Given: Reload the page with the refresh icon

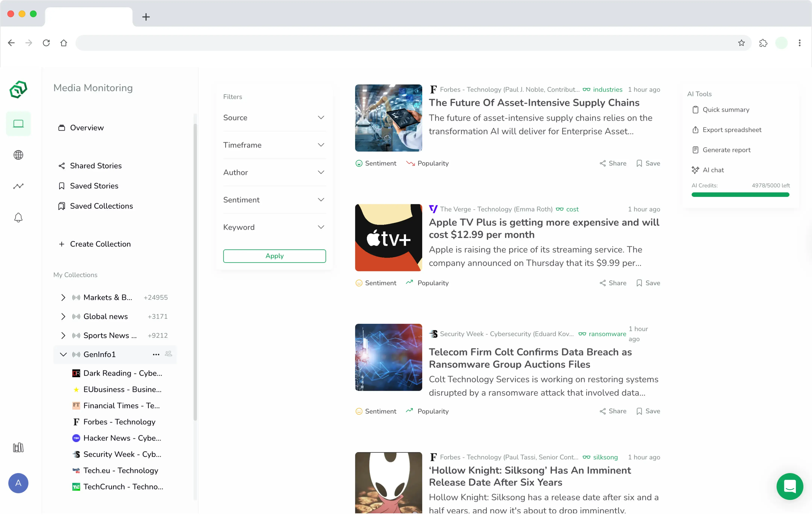Looking at the screenshot, I should click(46, 43).
